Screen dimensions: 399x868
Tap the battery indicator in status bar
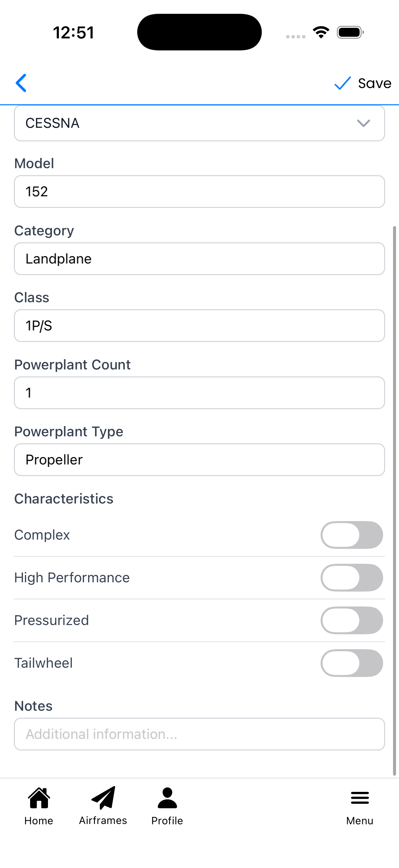coord(349,32)
